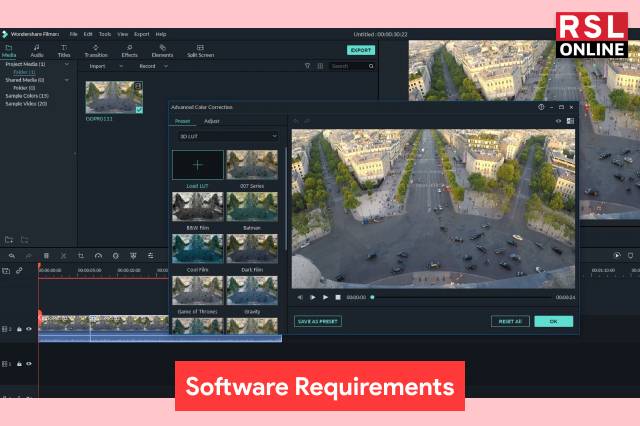
Task: Apply the Dark Film LUT preset
Action: pos(252,248)
